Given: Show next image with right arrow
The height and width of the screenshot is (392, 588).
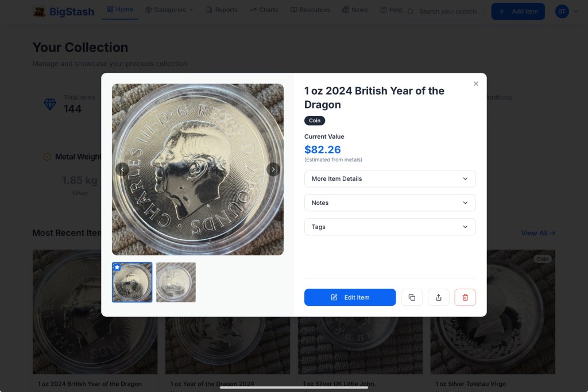Looking at the screenshot, I should pos(273,169).
